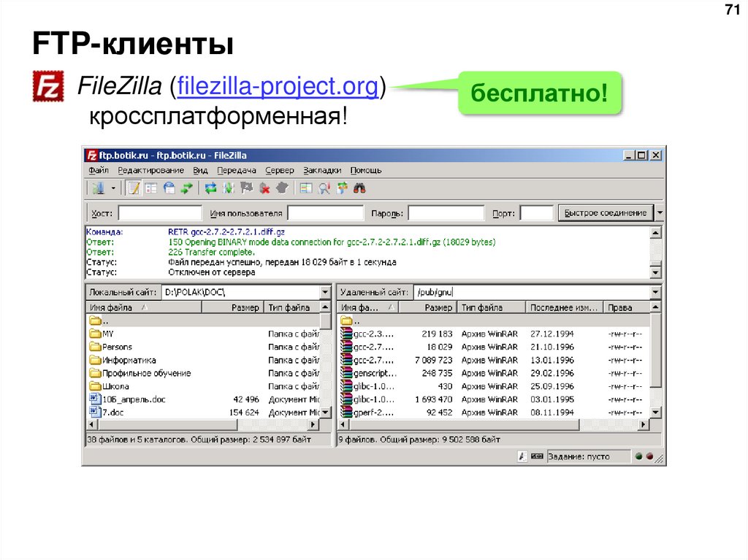Click Быстрое соединение button
Image resolution: width=748 pixels, height=560 pixels.
[x=606, y=212]
